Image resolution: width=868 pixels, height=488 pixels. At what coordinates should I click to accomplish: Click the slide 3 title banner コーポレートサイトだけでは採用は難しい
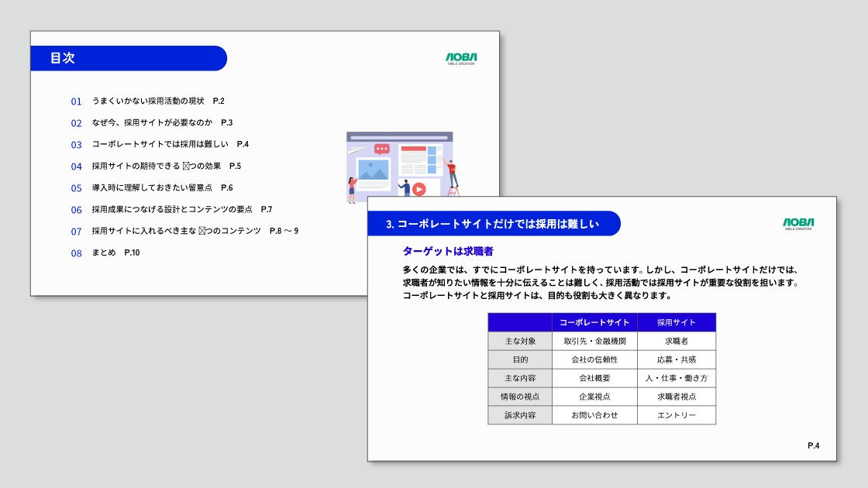[494, 224]
